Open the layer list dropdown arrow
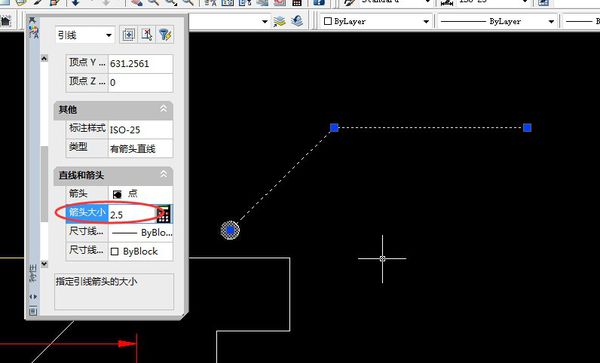The image size is (600, 363). click(264, 21)
